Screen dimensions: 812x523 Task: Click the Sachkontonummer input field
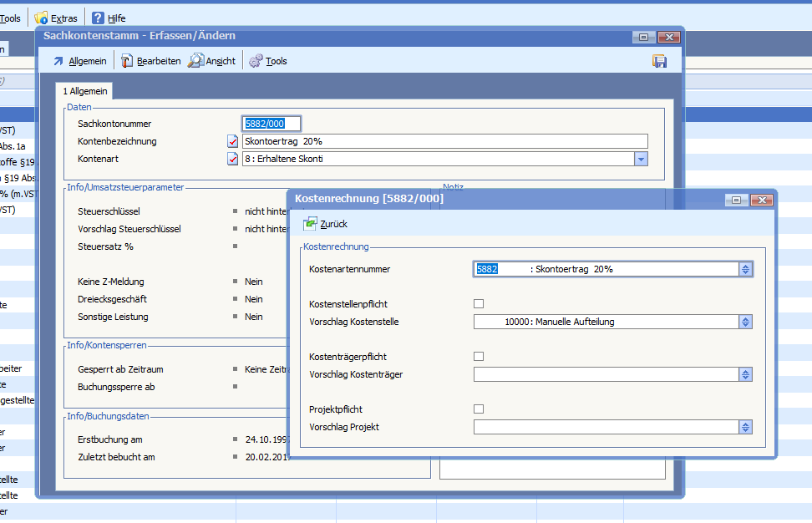tap(271, 124)
